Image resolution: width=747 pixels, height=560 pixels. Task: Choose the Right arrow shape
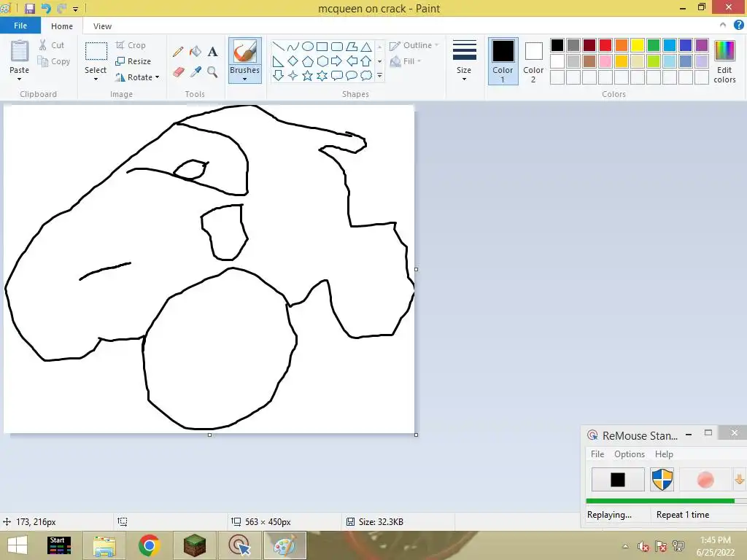tap(337, 61)
